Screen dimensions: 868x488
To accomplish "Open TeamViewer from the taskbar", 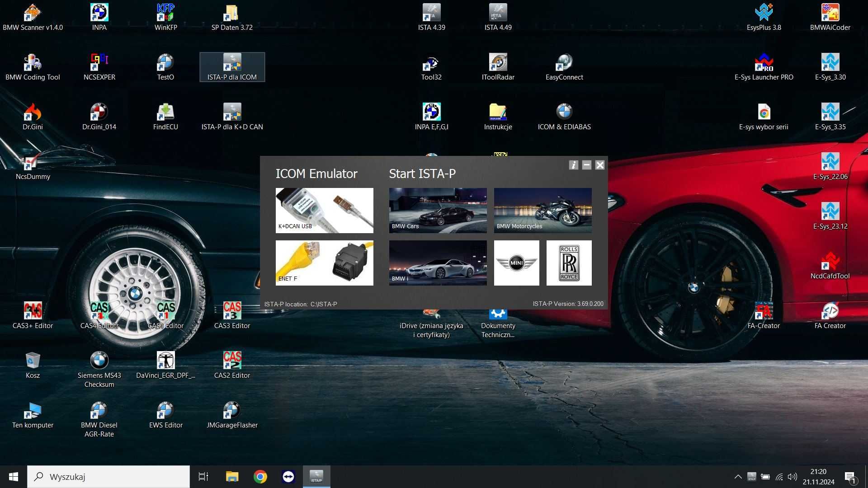I will [x=288, y=477].
